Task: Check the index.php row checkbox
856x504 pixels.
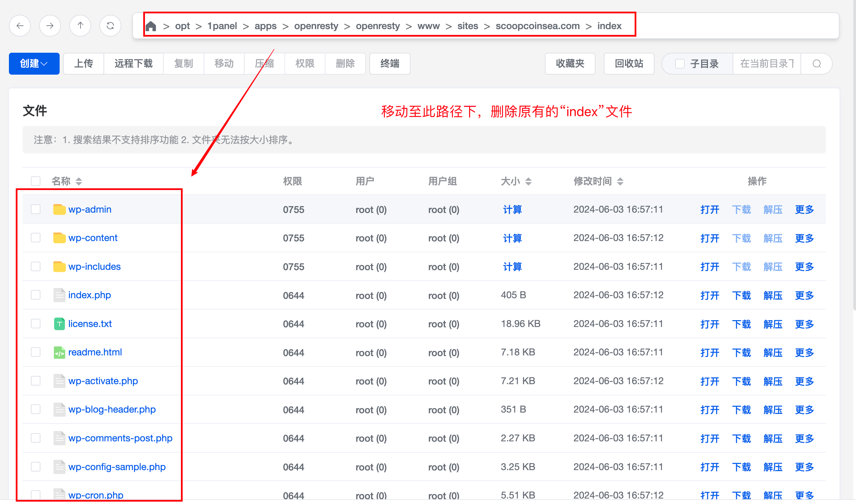Action: tap(36, 295)
